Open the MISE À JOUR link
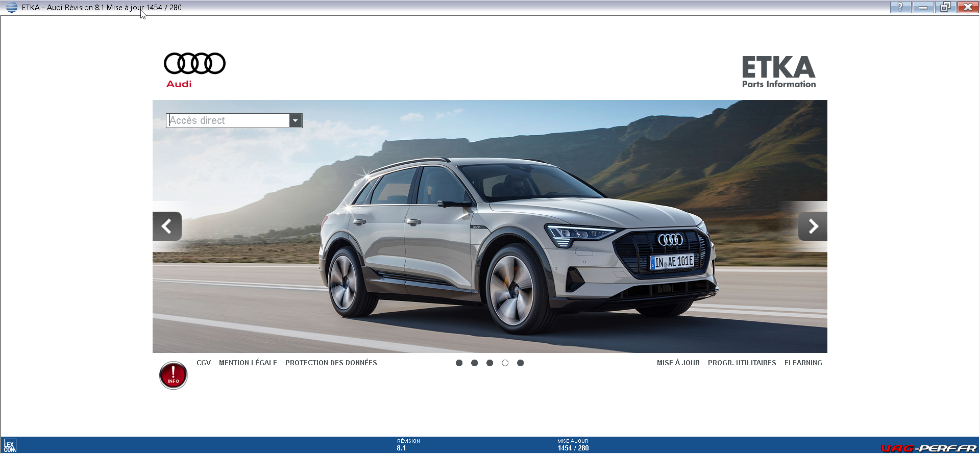The height and width of the screenshot is (454, 980). tap(678, 363)
